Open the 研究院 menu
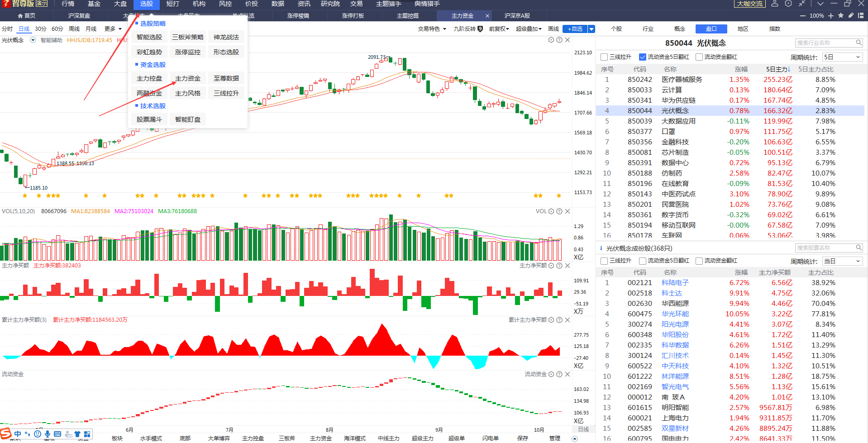 (x=330, y=4)
